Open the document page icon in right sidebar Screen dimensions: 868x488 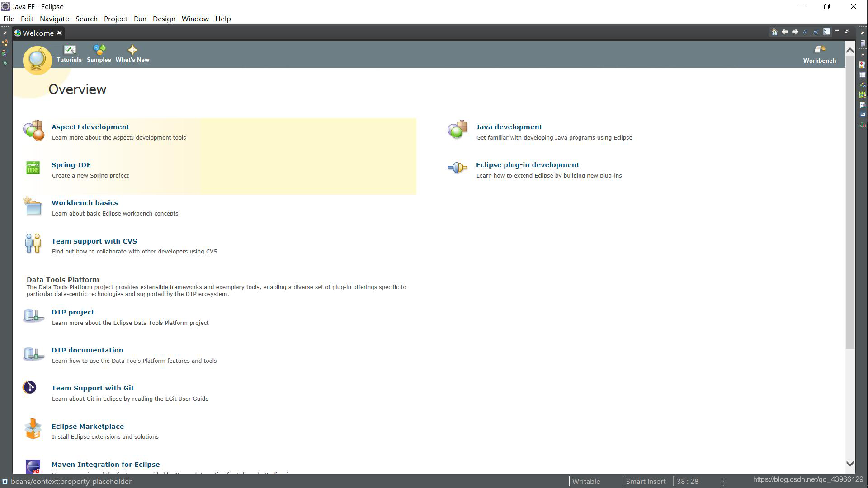tap(863, 43)
